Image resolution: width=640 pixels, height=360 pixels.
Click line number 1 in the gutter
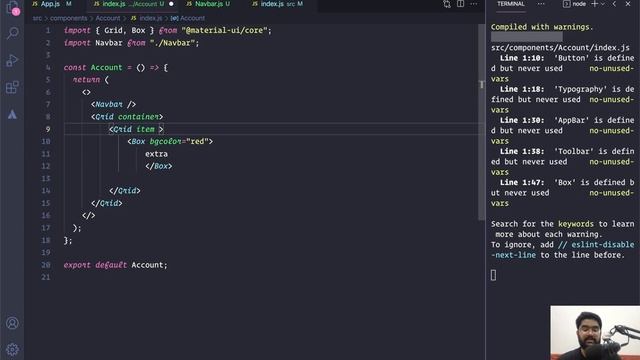[x=48, y=30]
